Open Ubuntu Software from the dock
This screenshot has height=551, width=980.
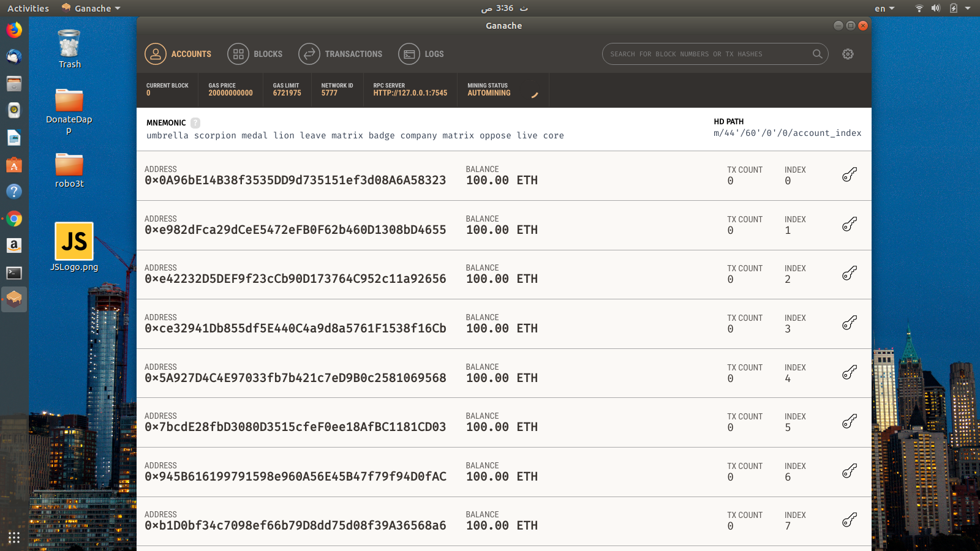tap(14, 165)
